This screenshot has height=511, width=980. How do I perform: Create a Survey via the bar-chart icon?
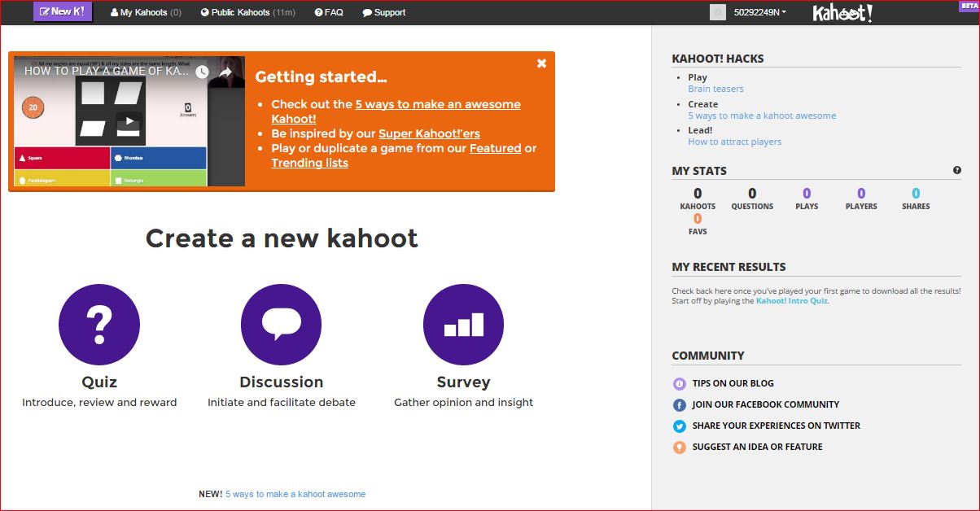[464, 325]
